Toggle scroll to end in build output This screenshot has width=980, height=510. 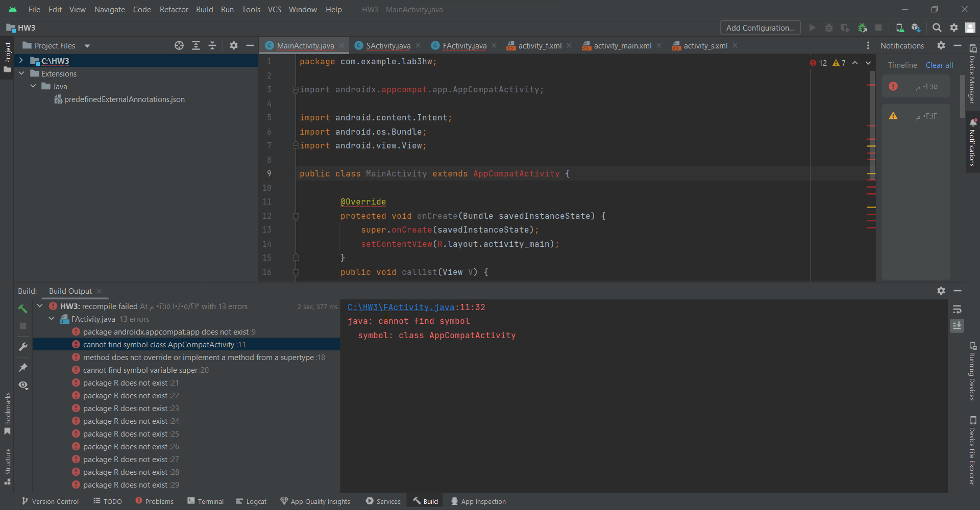click(957, 325)
